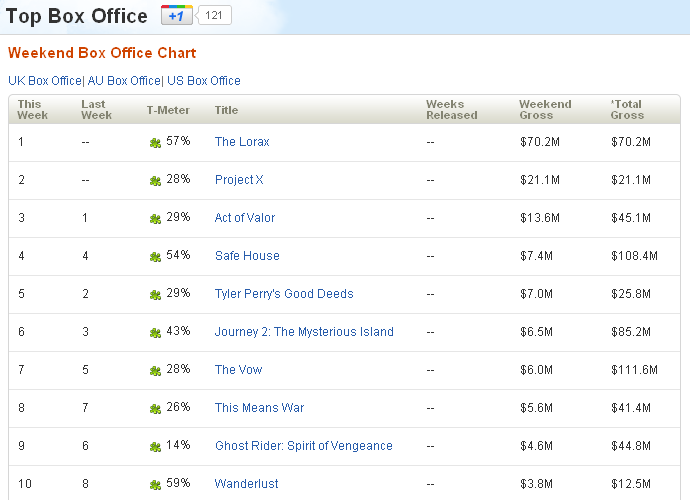This screenshot has height=500, width=690.
Task: Open Tyler Perry's Good Deeds link
Action: tap(284, 294)
